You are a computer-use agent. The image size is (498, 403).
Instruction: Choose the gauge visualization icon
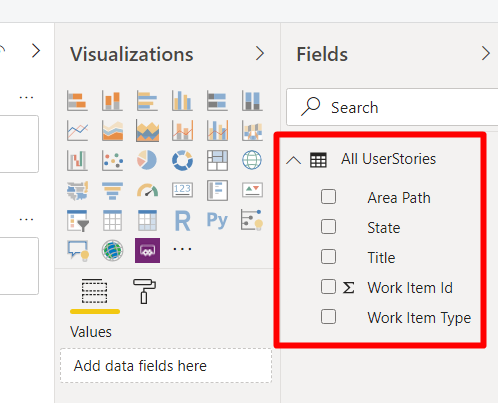(x=147, y=190)
